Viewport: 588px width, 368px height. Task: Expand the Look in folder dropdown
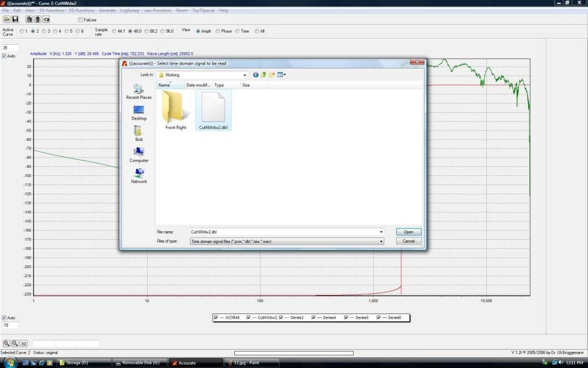pyautogui.click(x=245, y=75)
